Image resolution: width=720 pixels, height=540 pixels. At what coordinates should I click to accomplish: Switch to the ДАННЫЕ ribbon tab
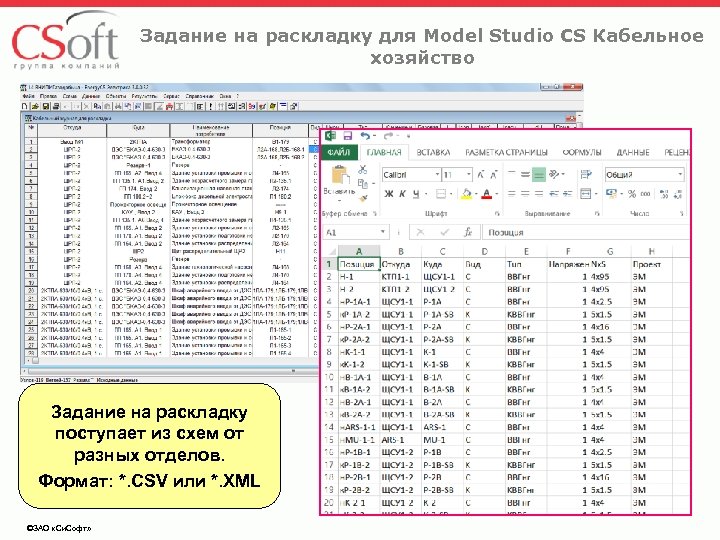(633, 152)
